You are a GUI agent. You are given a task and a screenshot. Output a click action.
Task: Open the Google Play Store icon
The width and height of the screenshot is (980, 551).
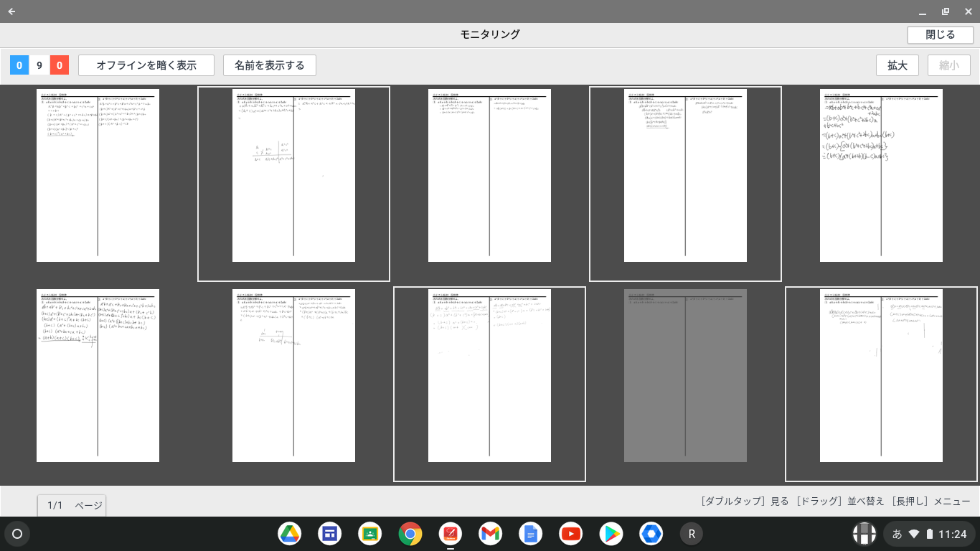pos(611,534)
